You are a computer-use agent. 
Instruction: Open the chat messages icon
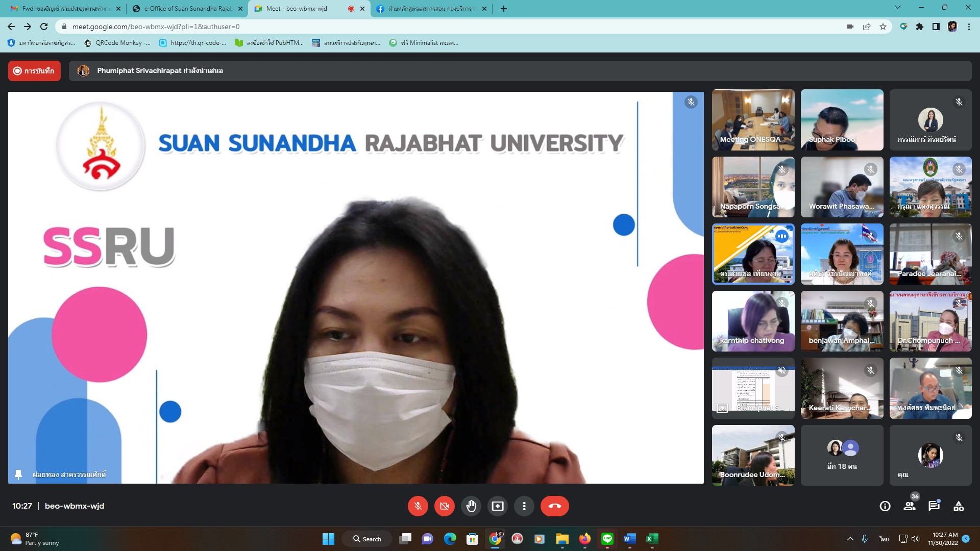[x=934, y=506]
